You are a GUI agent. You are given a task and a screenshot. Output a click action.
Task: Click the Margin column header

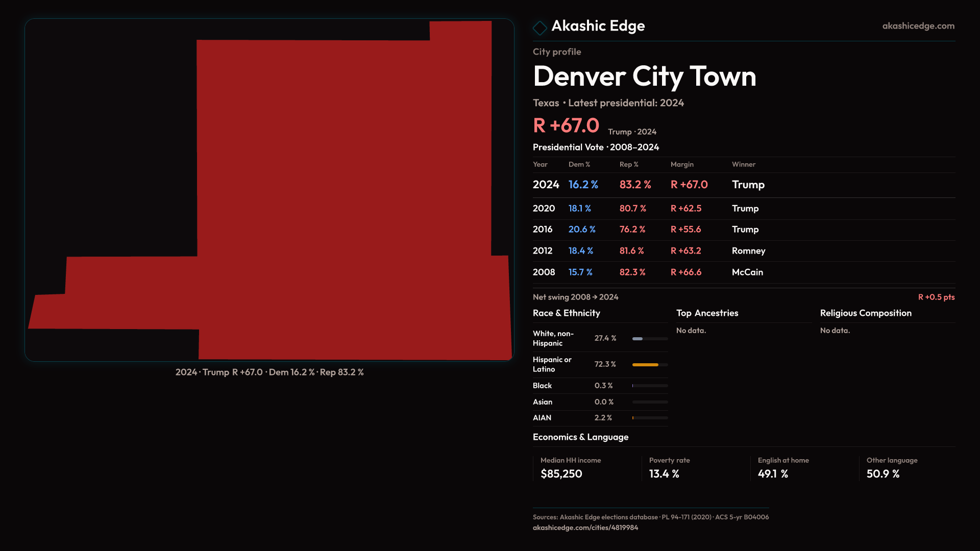pyautogui.click(x=682, y=164)
